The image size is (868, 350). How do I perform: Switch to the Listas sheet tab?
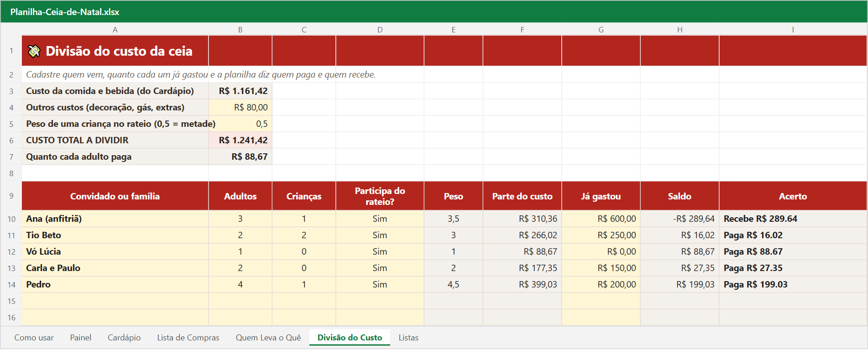tap(408, 338)
